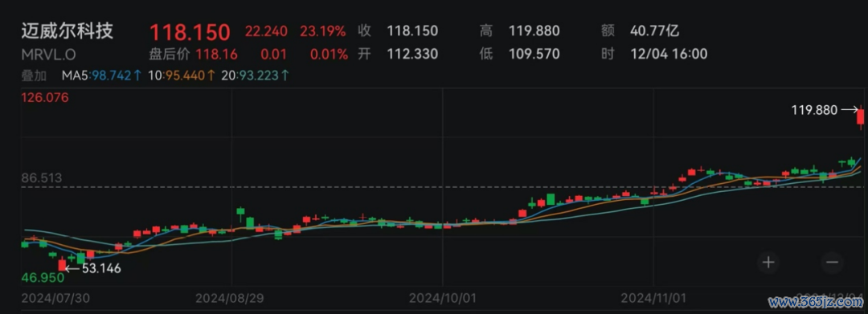The height and width of the screenshot is (314, 868).
Task: Click the 2024/10/01 date label
Action: coord(442,299)
